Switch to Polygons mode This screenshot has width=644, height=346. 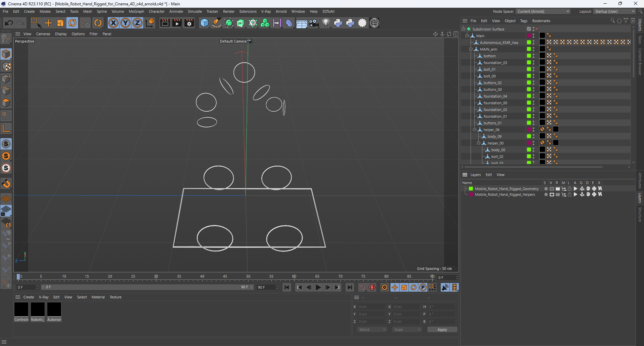click(x=6, y=103)
